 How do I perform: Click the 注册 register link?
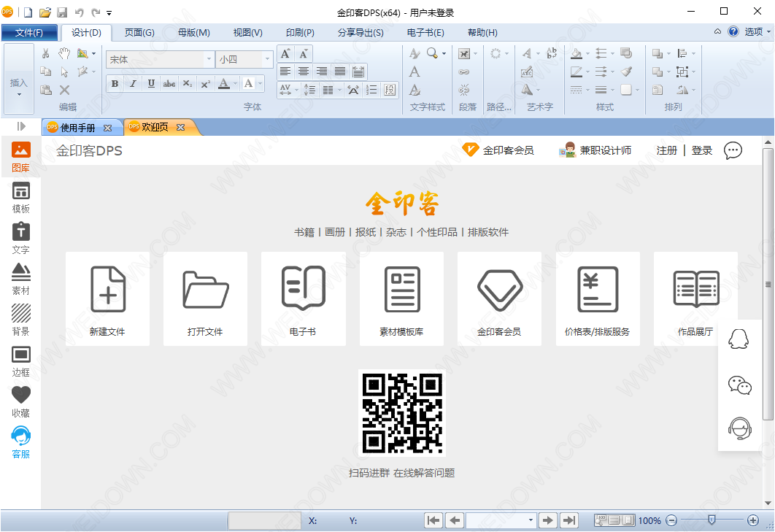[x=667, y=150]
